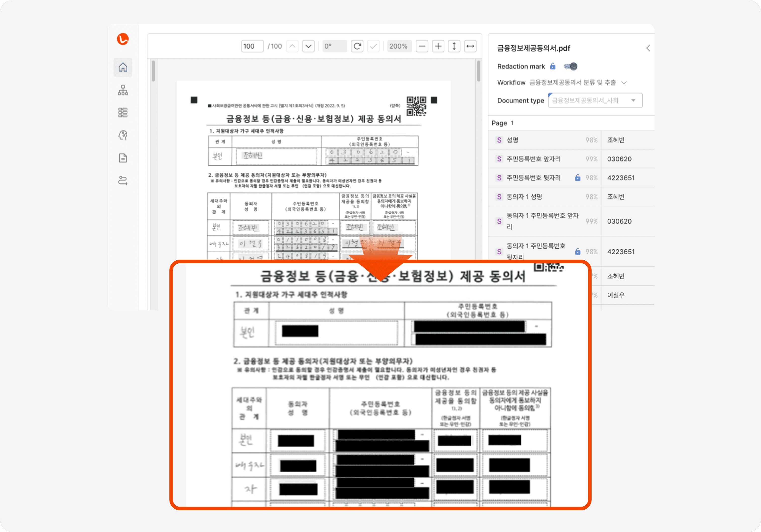Open the document icon in sidebar

(x=123, y=158)
